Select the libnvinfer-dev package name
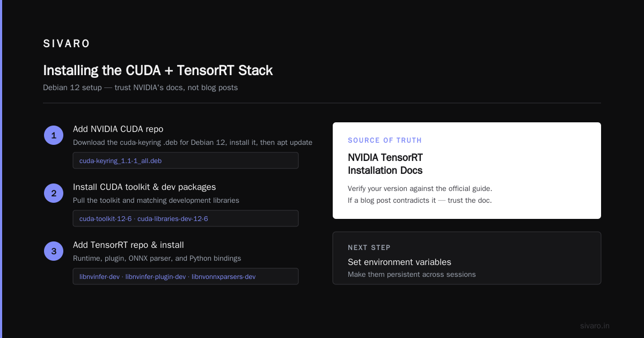Image resolution: width=644 pixels, height=338 pixels. click(99, 276)
